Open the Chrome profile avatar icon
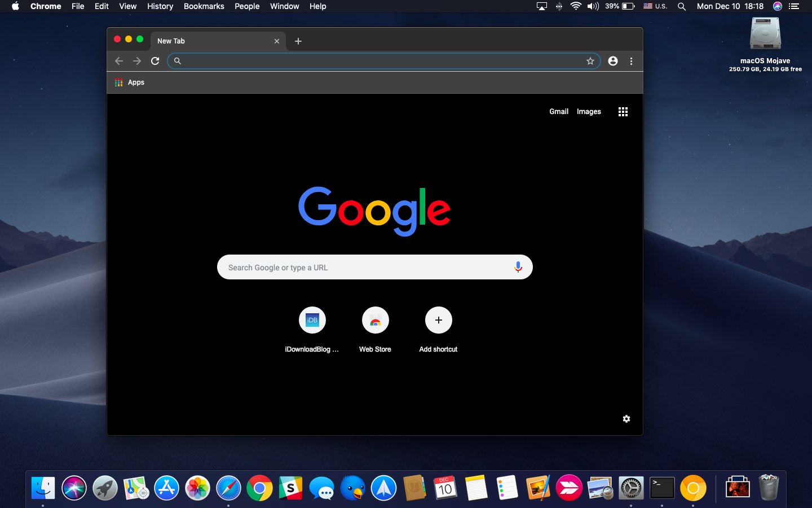The width and height of the screenshot is (812, 508). tap(613, 61)
